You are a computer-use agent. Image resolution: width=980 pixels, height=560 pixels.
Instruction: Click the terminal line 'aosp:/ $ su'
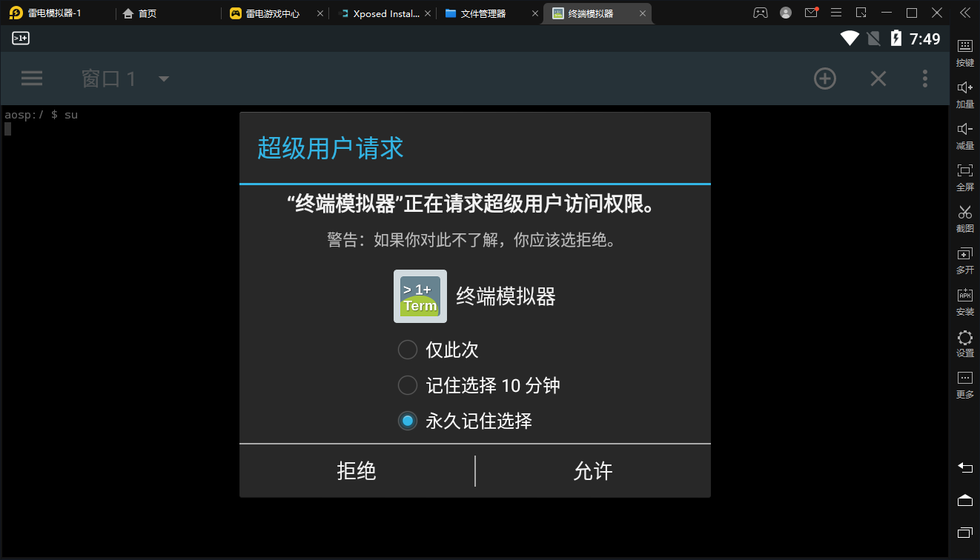[x=41, y=115]
